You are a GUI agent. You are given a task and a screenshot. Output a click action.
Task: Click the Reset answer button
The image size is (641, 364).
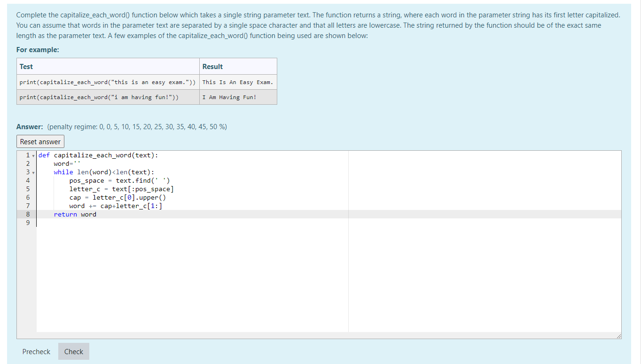[40, 141]
